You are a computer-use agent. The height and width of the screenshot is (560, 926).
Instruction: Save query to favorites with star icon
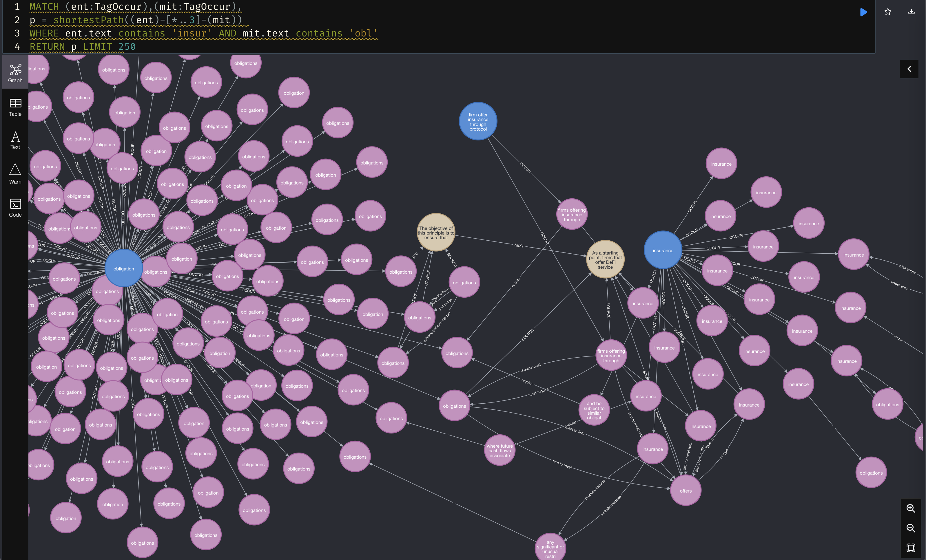tap(888, 12)
